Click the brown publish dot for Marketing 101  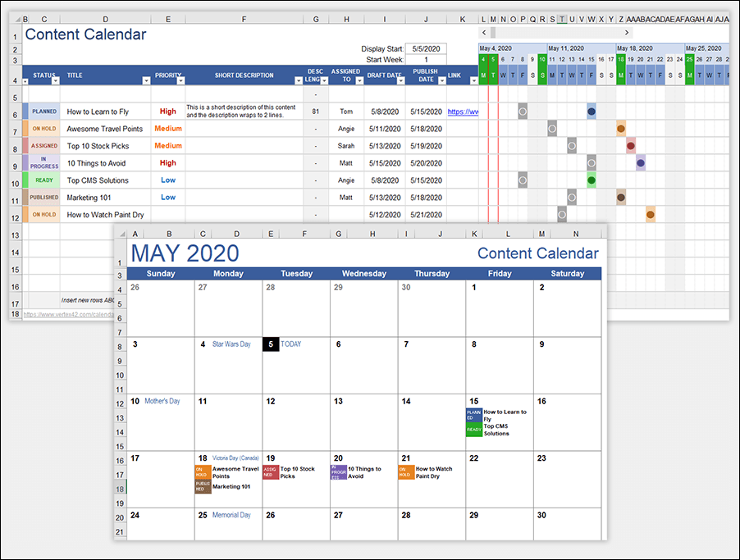coord(621,198)
